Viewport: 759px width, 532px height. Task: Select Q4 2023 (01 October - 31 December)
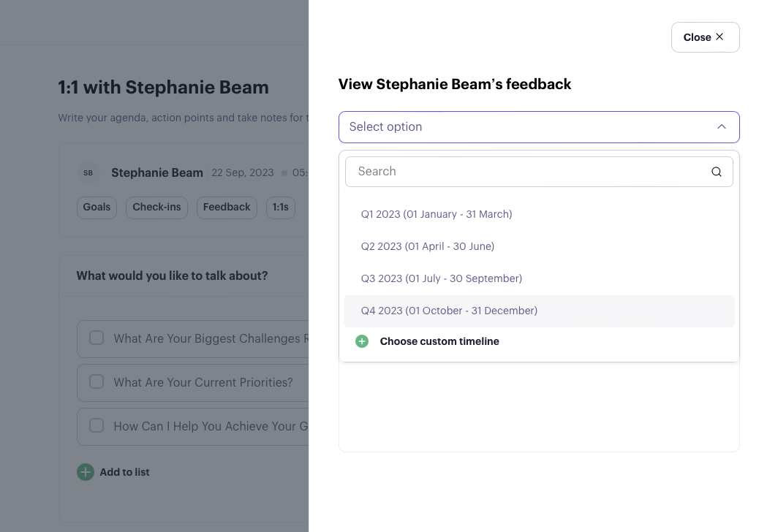(539, 311)
